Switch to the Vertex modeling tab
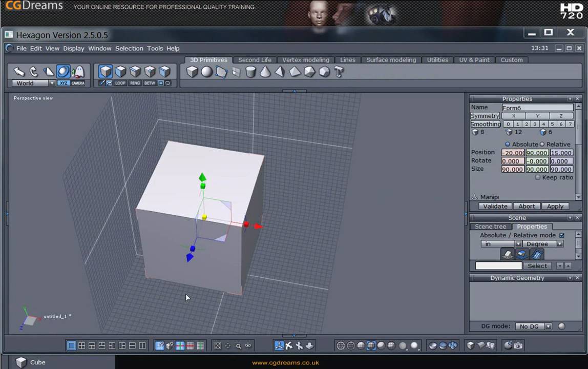This screenshot has height=369, width=588. point(306,60)
